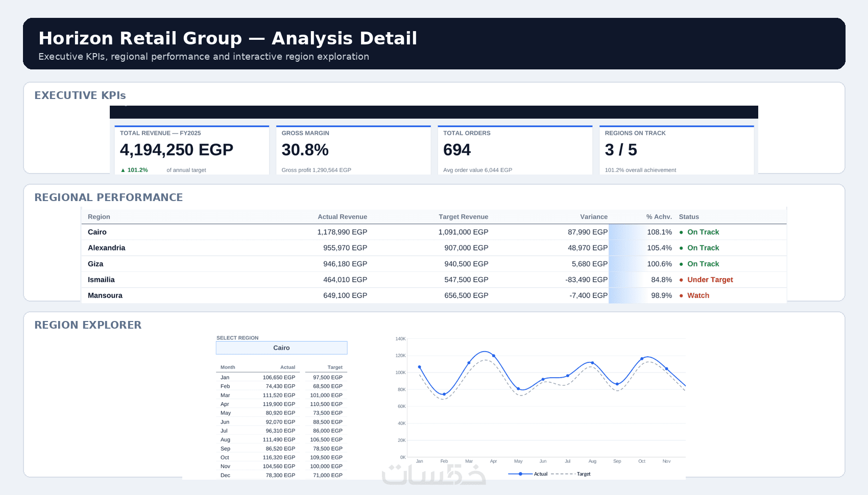The width and height of the screenshot is (868, 495).
Task: Click the red status dot beside Under Target
Action: (x=681, y=280)
